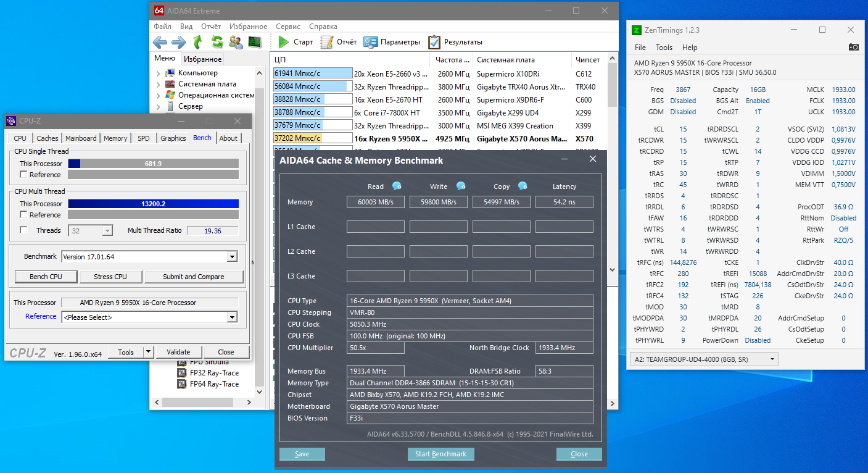Open the Вид menu in AIDA64
868x473 pixels.
(x=186, y=27)
